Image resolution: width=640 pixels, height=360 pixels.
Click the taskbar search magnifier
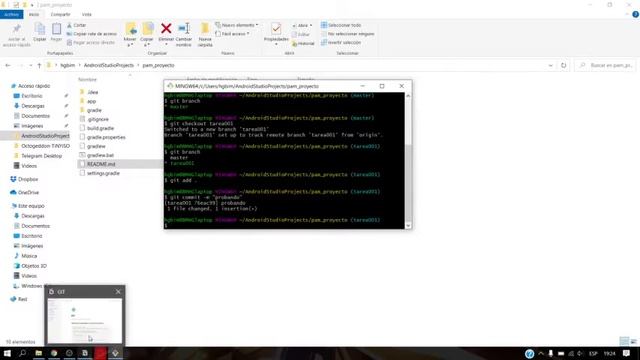(23, 353)
